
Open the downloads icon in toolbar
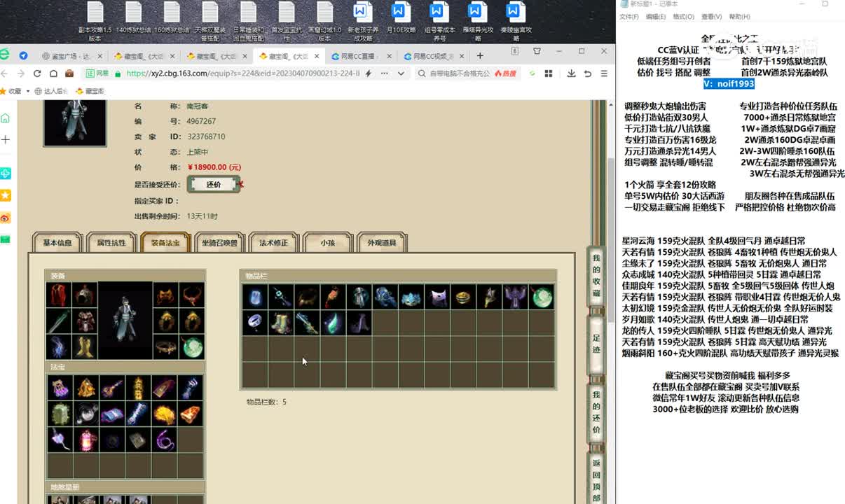[571, 73]
